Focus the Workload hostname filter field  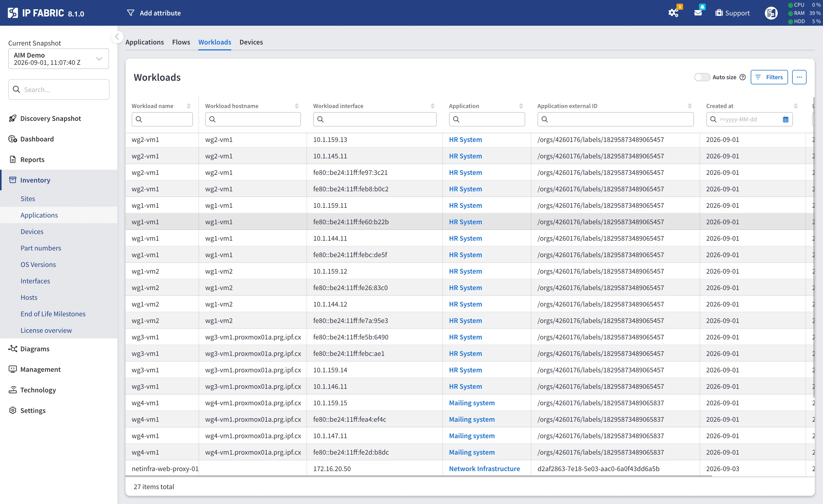tap(253, 119)
